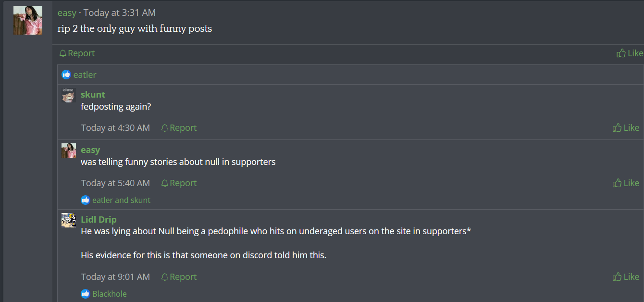Screen dimensions: 644x302
Task: Open skunt's profile username link
Action: (x=93, y=94)
